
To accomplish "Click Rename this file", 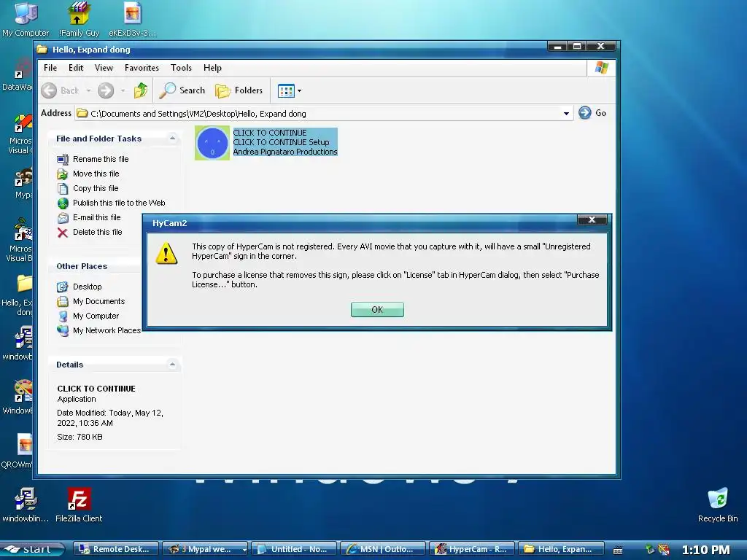I will [93, 159].
